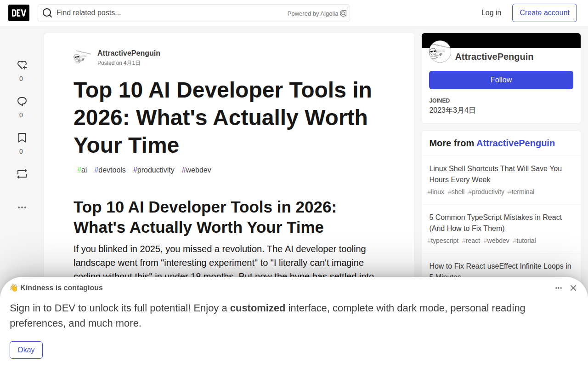Click the #linux tag in sidebar

[436, 192]
